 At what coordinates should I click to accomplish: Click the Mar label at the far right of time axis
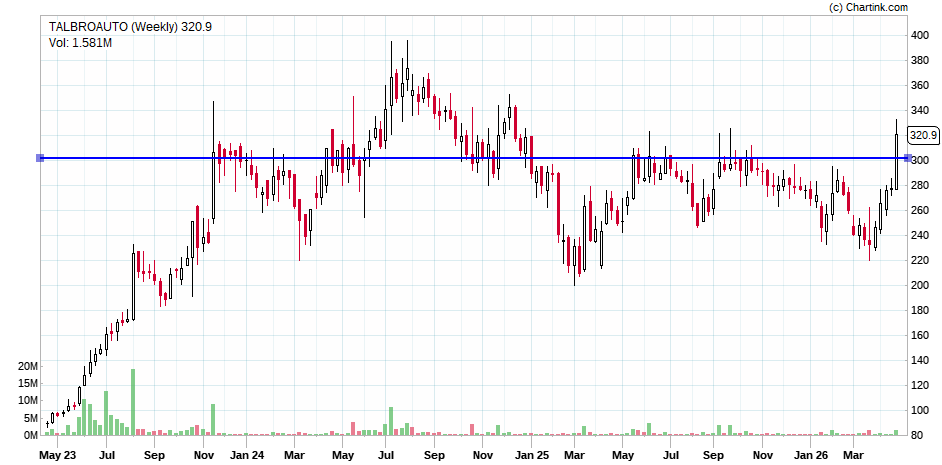click(854, 455)
